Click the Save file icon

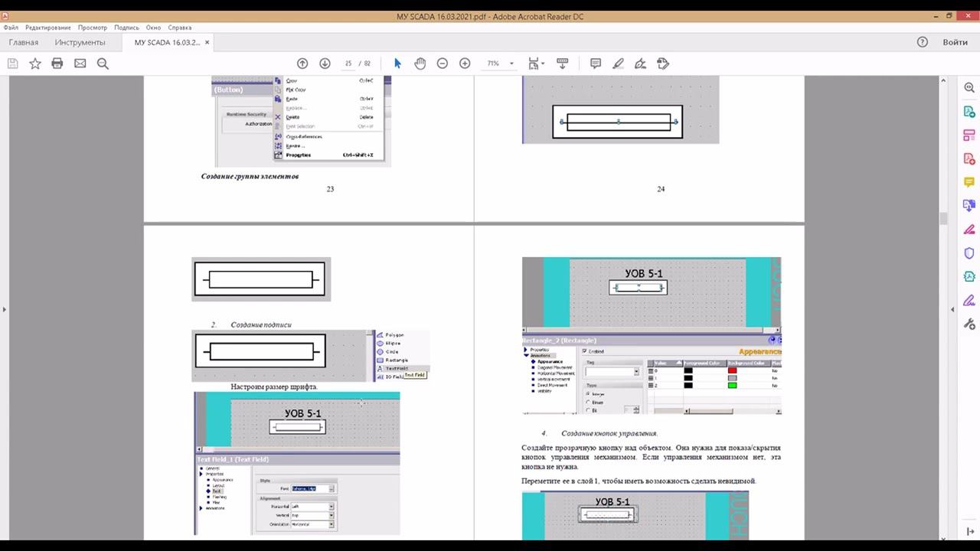[12, 64]
